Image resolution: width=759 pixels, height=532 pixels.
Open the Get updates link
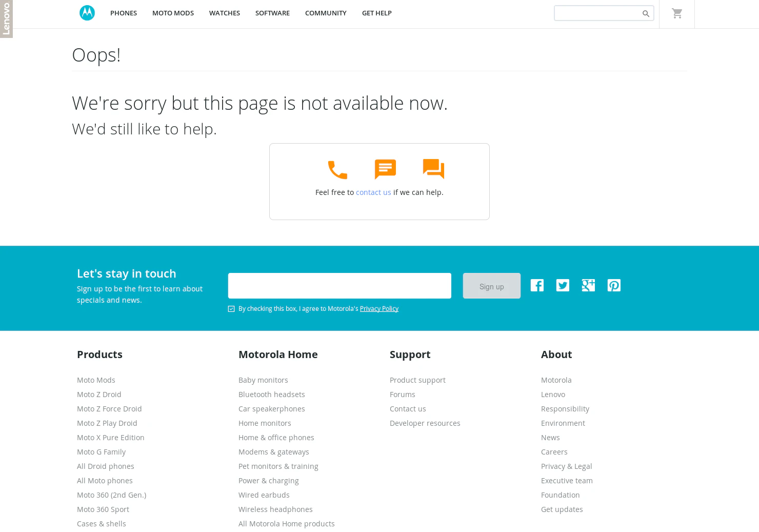coord(562,509)
